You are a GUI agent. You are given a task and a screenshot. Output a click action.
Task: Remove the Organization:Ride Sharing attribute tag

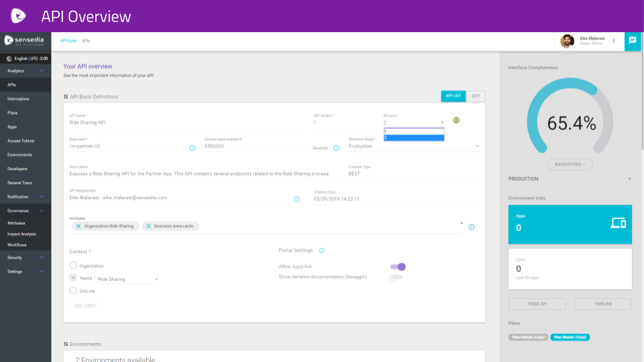click(x=78, y=226)
